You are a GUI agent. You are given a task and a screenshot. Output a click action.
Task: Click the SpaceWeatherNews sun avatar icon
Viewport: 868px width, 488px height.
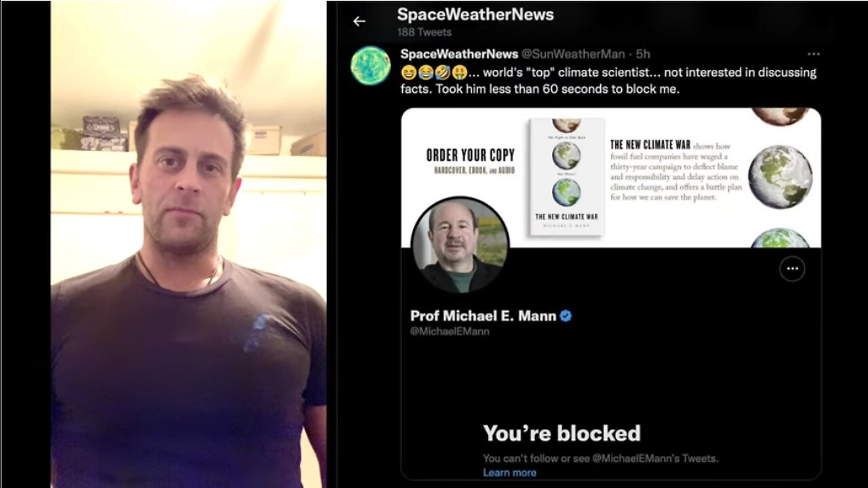370,66
